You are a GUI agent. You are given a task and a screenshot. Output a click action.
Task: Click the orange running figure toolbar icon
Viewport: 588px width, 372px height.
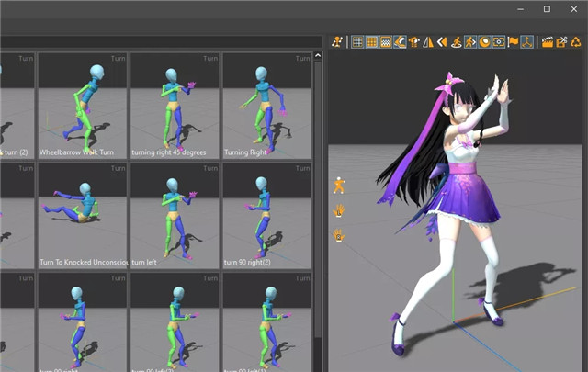tap(337, 41)
